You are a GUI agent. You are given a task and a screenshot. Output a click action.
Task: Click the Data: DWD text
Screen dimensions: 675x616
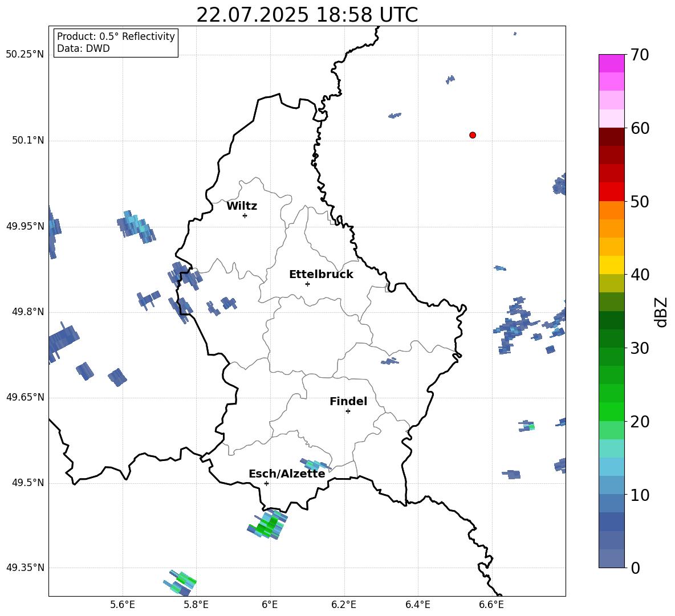83,48
